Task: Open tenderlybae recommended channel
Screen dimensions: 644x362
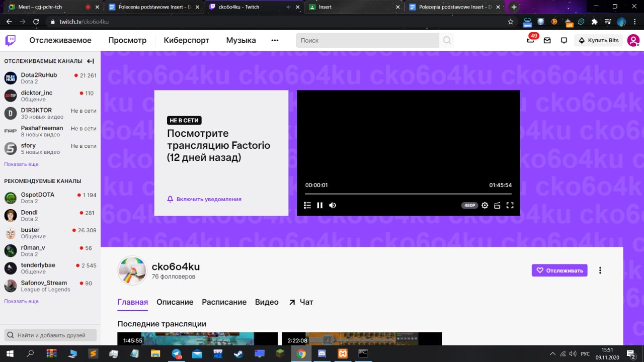Action: pos(50,268)
